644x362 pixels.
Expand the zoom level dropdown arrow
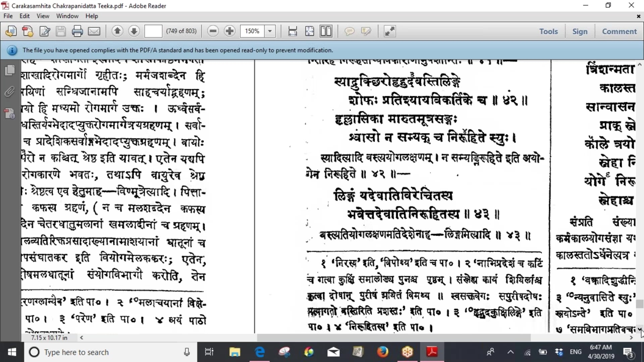[270, 31]
